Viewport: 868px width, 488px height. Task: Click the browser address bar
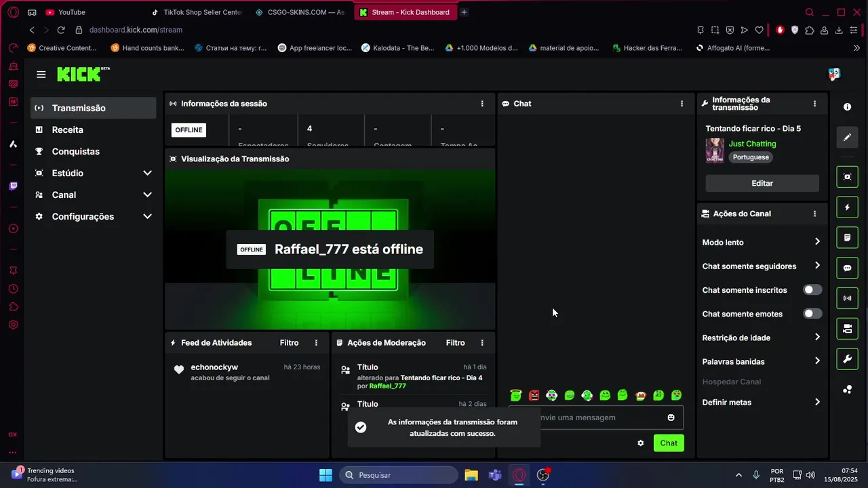380,30
